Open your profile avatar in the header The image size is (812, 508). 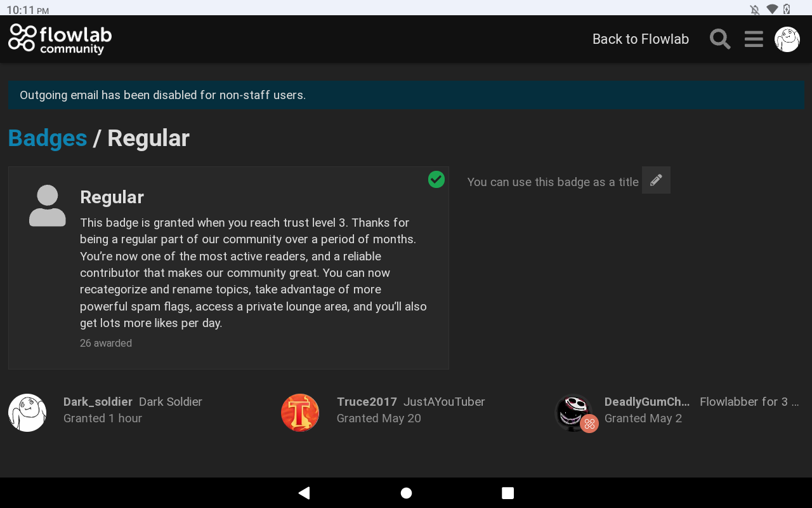[787, 39]
